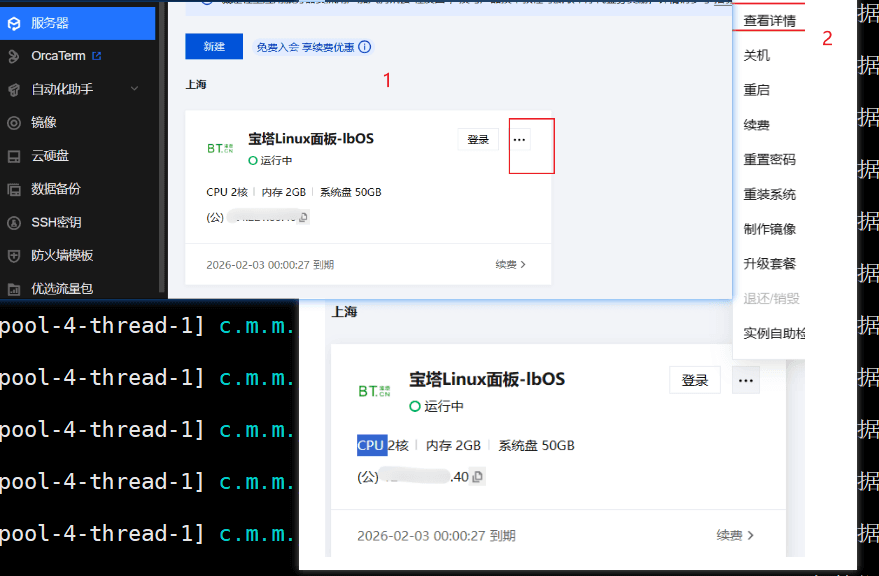This screenshot has height=576, width=879.
Task: Copy the public IP on the upper card
Action: click(x=303, y=217)
